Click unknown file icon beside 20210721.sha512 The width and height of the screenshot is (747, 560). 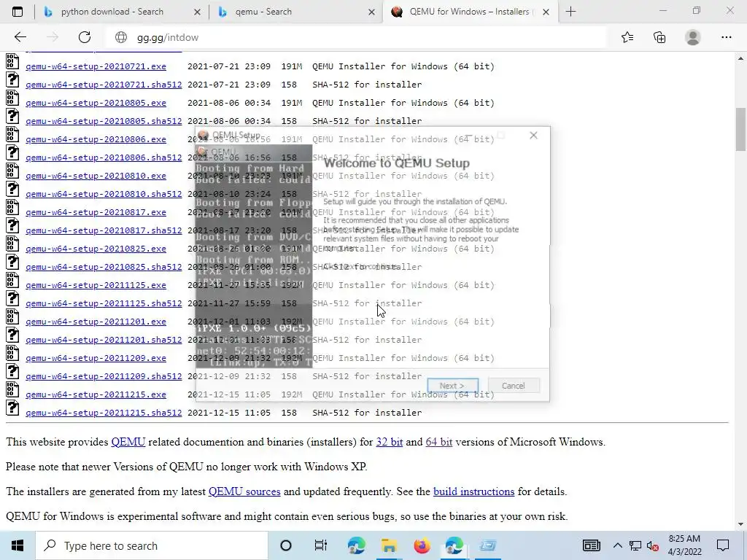(12, 80)
